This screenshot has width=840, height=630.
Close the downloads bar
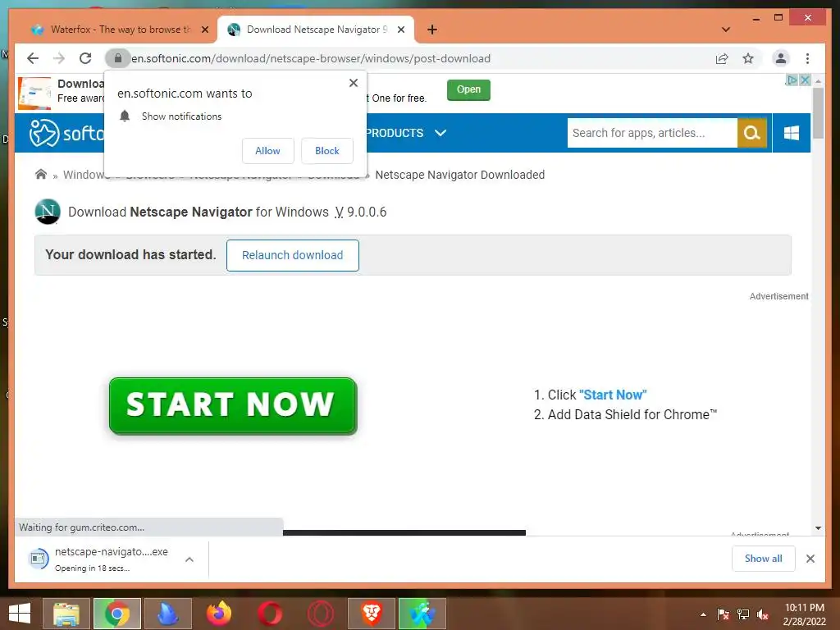(810, 559)
